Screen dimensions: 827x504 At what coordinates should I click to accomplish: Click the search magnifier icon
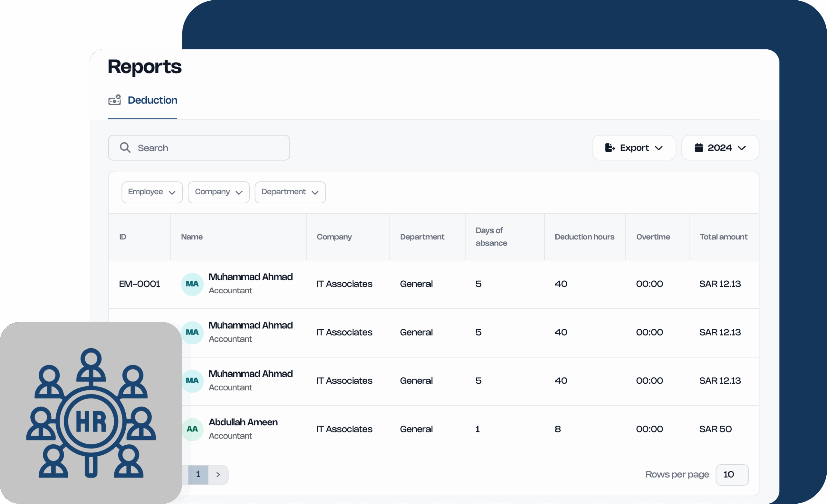point(125,148)
